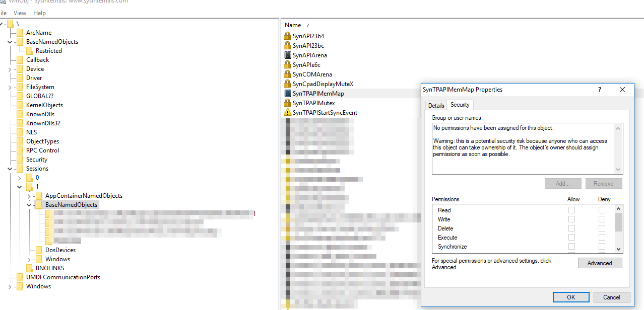
Task: Click the warning event icon beside SynTPAPIStartSyncEvent
Action: coord(288,113)
